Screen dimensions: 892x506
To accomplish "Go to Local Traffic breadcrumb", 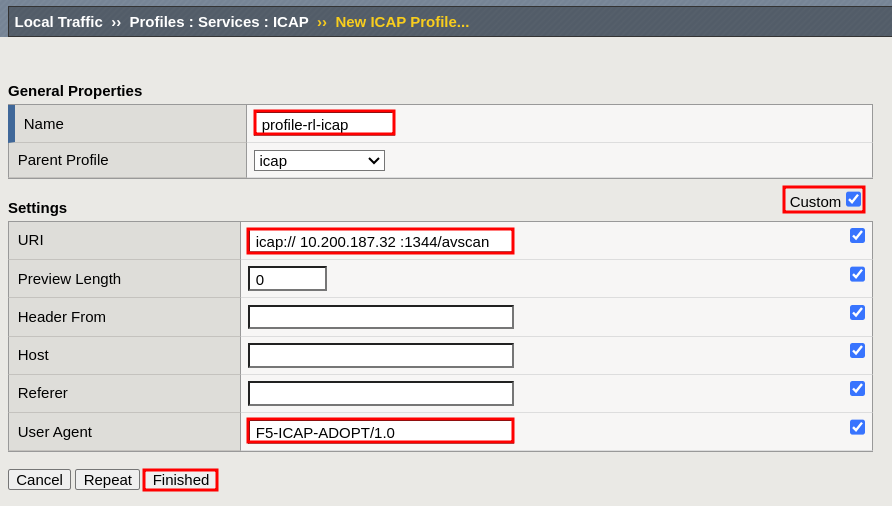I will (x=58, y=21).
